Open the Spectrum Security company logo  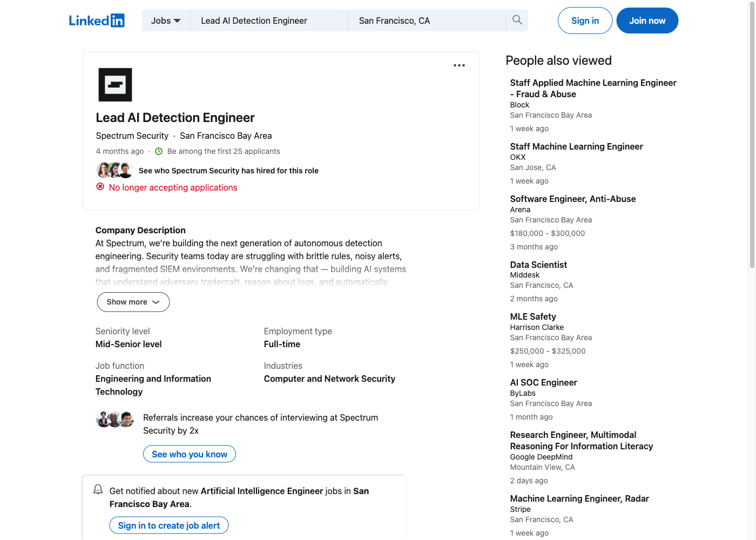115,85
